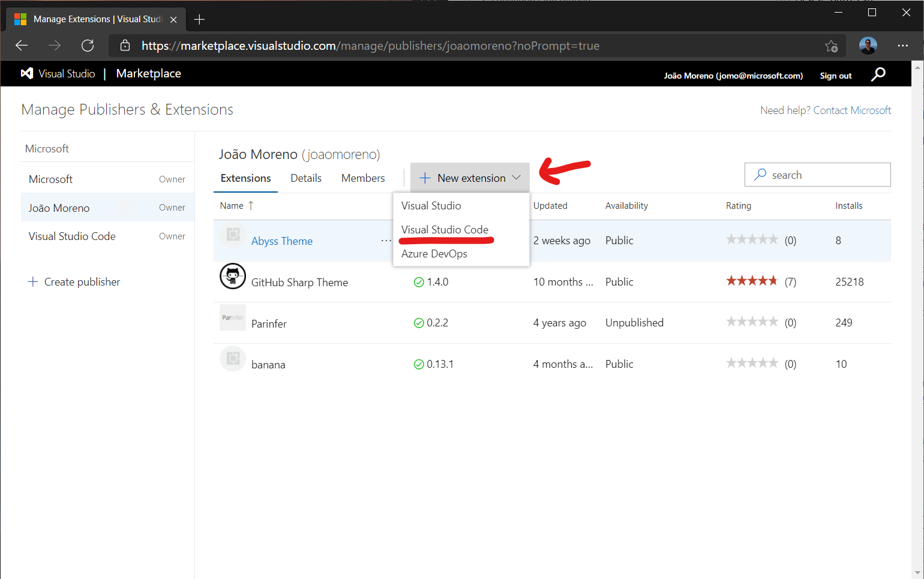The height and width of the screenshot is (579, 924).
Task: Open Abyss Theme row more-actions ellipsis
Action: [x=386, y=241]
